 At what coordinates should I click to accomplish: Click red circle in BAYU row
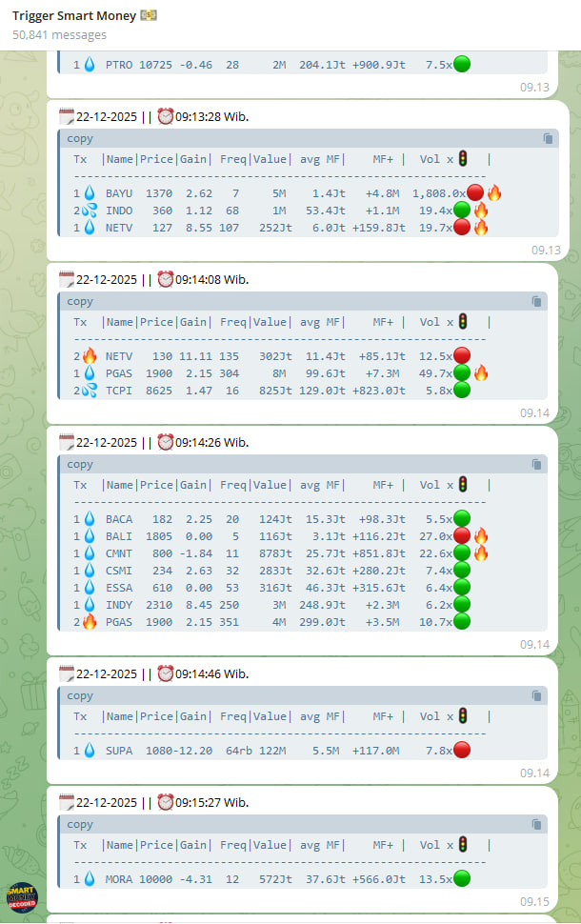pyautogui.click(x=475, y=192)
